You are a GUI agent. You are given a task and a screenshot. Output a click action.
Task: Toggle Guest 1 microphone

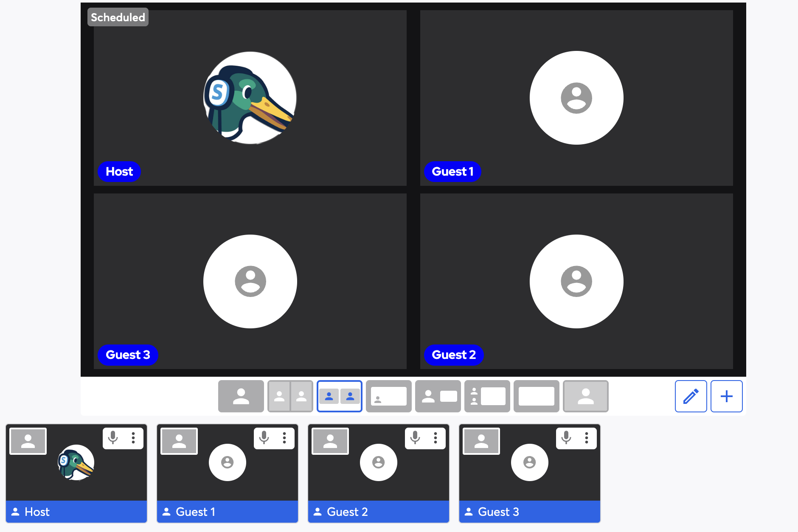264,438
